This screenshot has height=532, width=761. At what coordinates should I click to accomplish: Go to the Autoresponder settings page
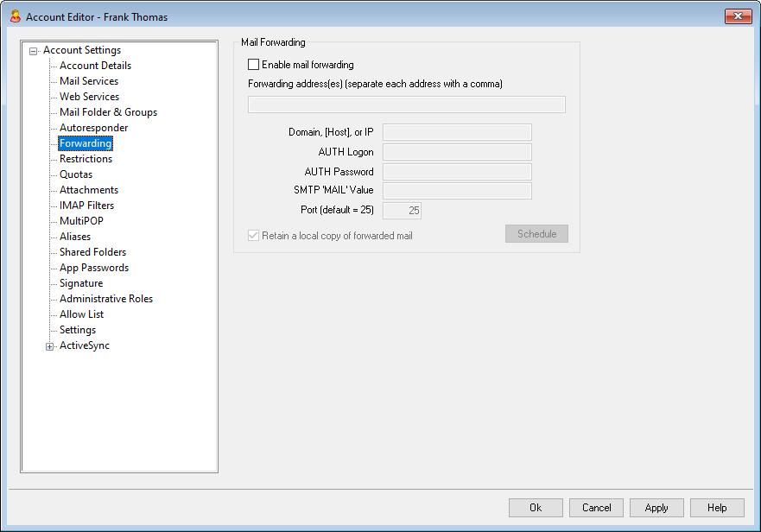[x=93, y=128]
